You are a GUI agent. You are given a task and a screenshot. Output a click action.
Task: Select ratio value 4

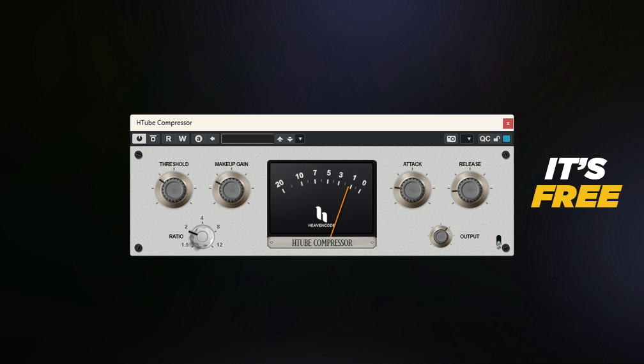pyautogui.click(x=202, y=218)
